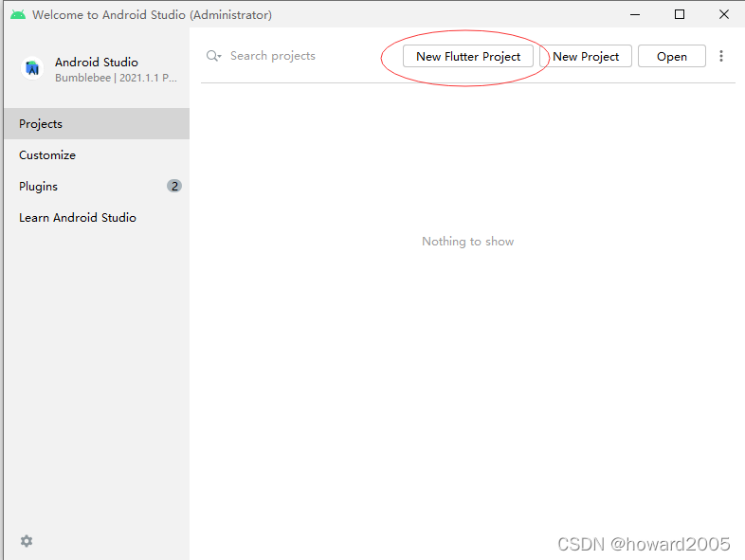Click the Android Studio logo icon

pos(32,68)
